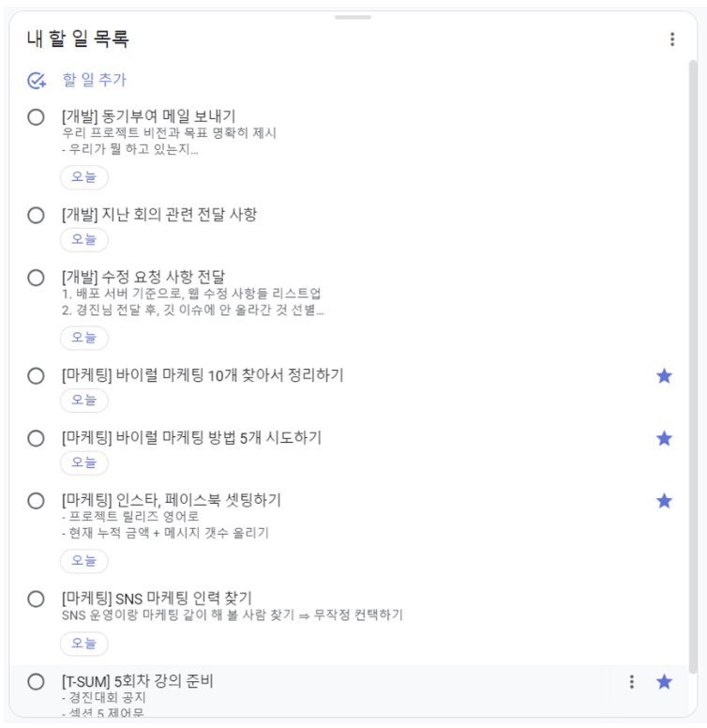
Task: Open the 오늘 date chip under SNS 마케팅 인력 찾기
Action: click(x=84, y=644)
